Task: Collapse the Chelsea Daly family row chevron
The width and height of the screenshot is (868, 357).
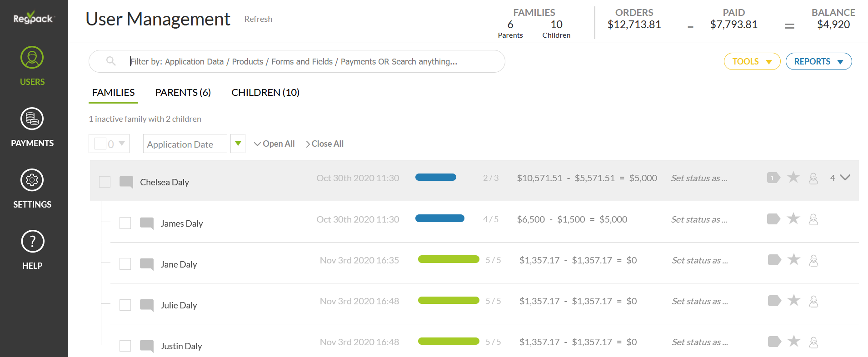Action: click(x=845, y=178)
